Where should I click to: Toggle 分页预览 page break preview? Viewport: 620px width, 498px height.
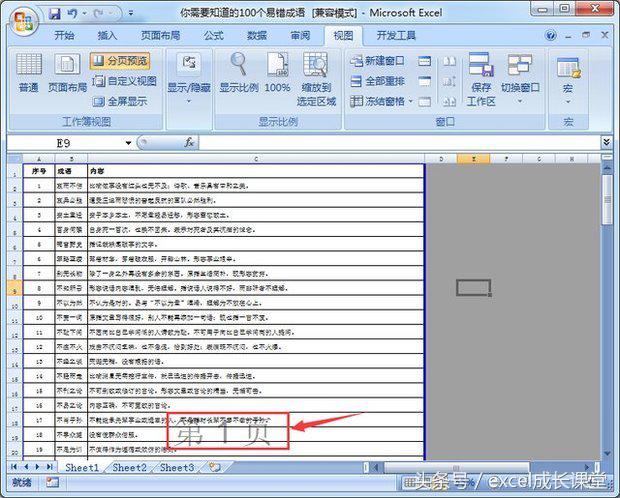(x=120, y=61)
